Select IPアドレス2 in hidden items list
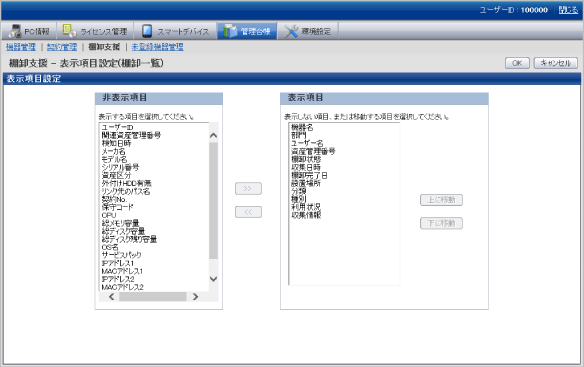Viewport: 584px width, 367px height. click(x=118, y=279)
